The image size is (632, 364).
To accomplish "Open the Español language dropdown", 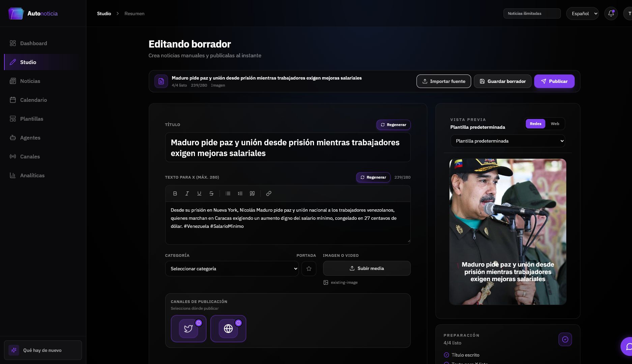I will click(582, 13).
